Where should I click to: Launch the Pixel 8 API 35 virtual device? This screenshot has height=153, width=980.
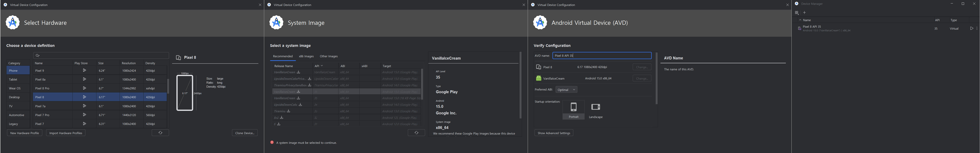coord(971,29)
